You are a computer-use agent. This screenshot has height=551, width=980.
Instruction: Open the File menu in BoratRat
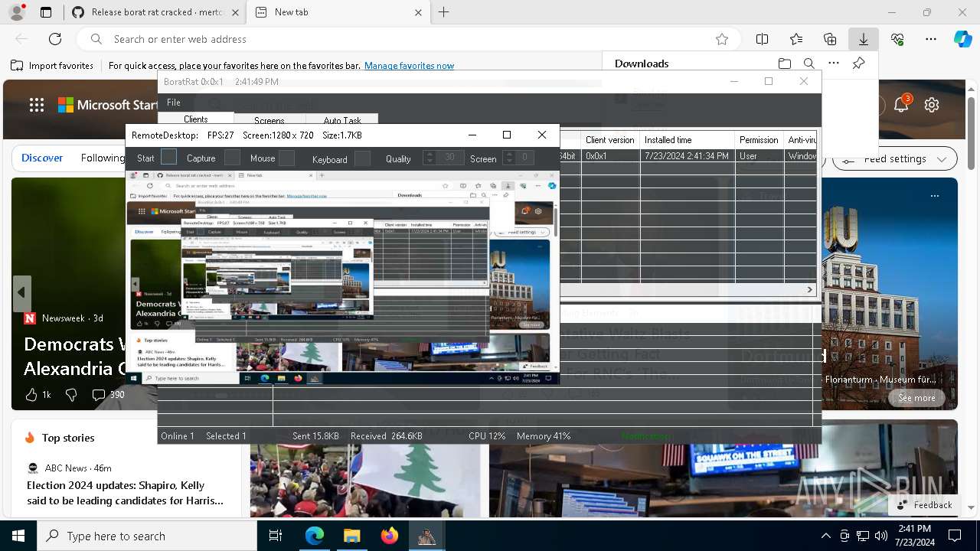(174, 103)
